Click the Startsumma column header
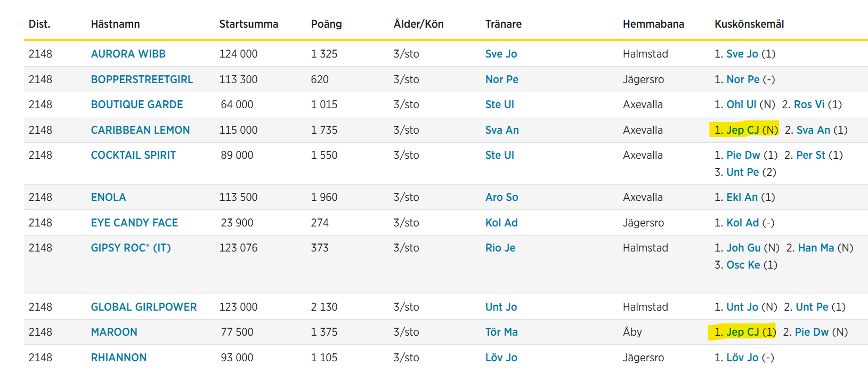Viewport: 868px width, 373px height. click(x=249, y=24)
